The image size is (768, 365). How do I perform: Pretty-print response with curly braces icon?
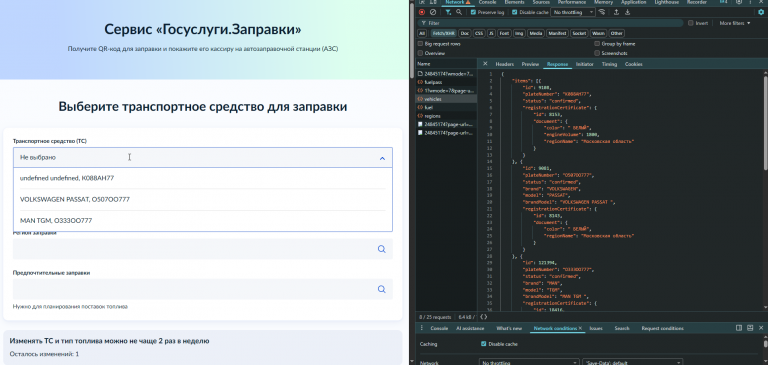(x=483, y=317)
